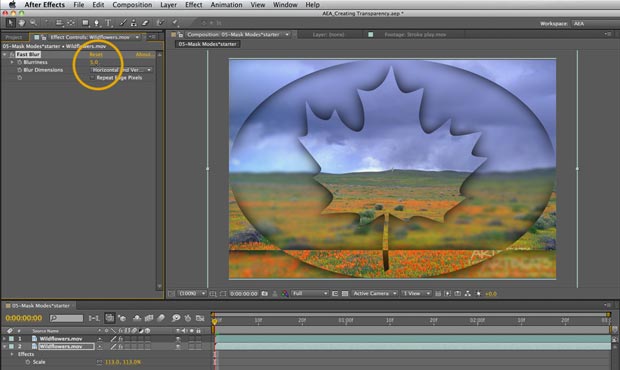Toggle Blur Dimensions stopwatch
This screenshot has width=620, height=370.
[19, 70]
